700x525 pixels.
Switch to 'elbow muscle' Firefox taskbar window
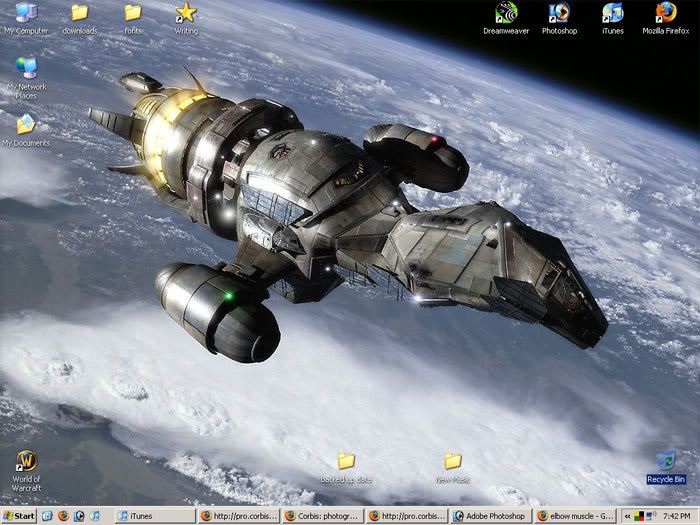(578, 516)
